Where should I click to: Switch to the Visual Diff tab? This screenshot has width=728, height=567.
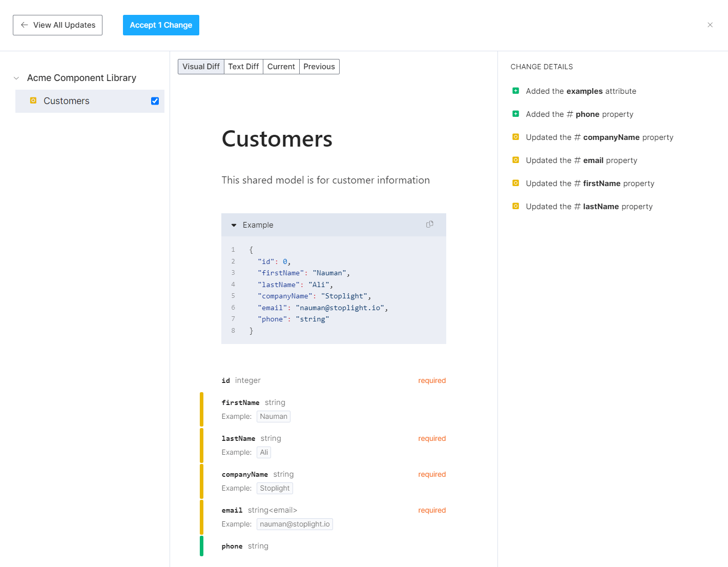[201, 67]
